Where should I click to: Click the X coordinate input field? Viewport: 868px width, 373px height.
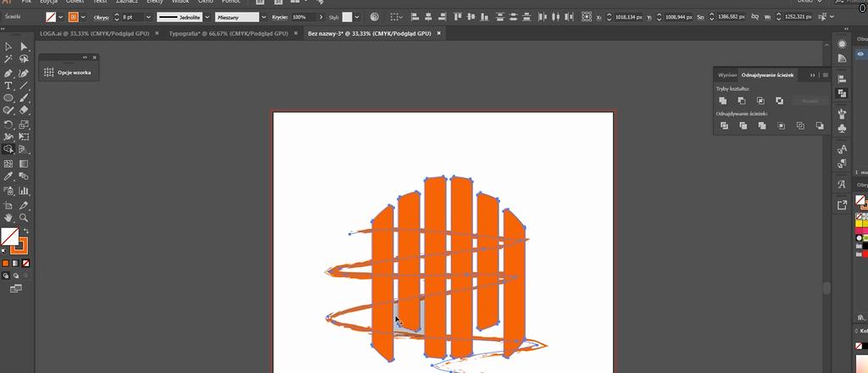(x=623, y=17)
